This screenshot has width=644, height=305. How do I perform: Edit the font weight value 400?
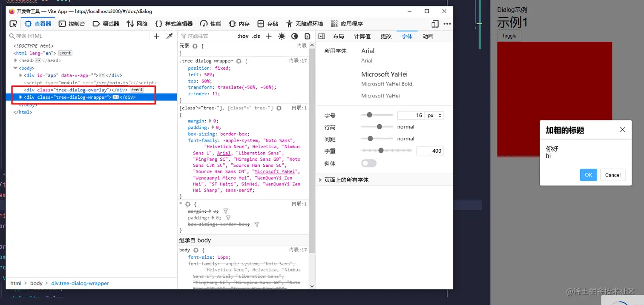430,151
